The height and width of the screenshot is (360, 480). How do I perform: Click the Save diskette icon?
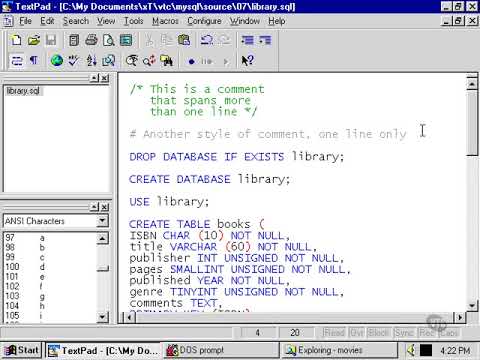51,40
